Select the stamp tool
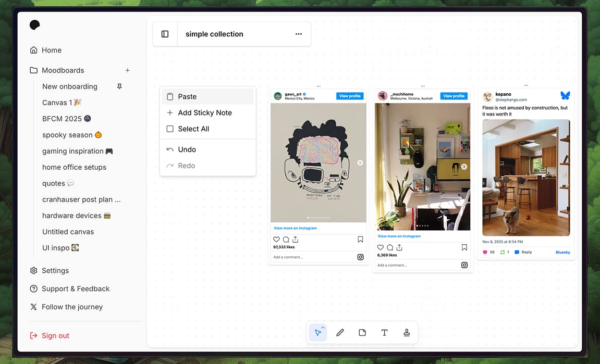The image size is (600, 364). point(407,332)
